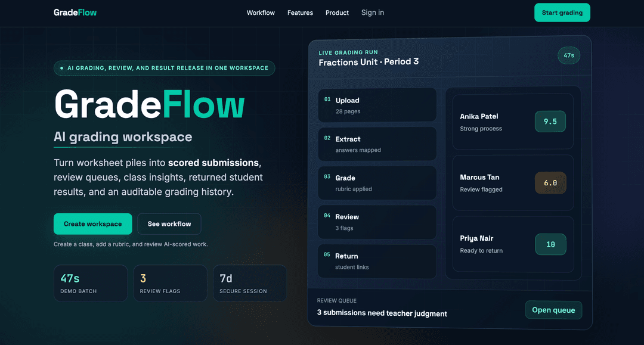Click the large GradeFlow hero heading
Viewport: 644px width, 345px height.
click(x=149, y=105)
